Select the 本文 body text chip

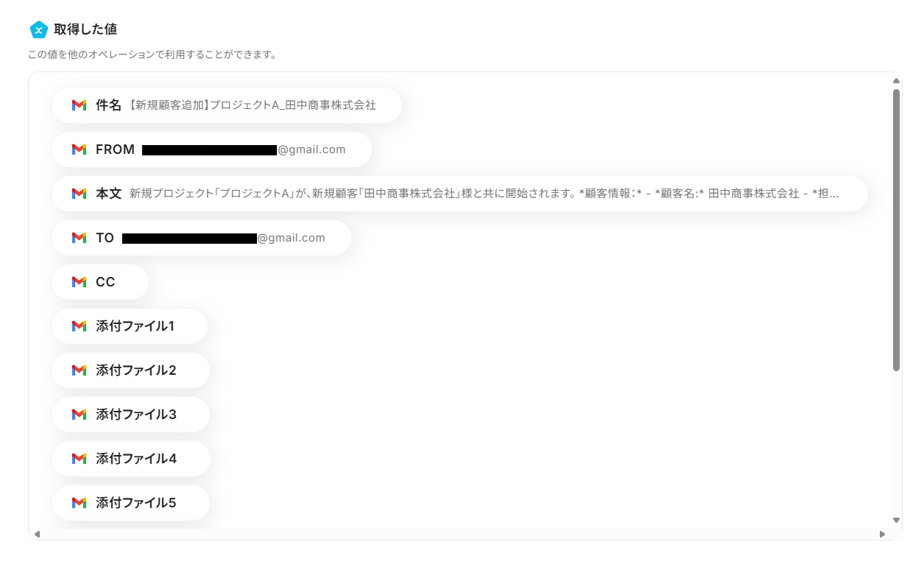pos(459,194)
